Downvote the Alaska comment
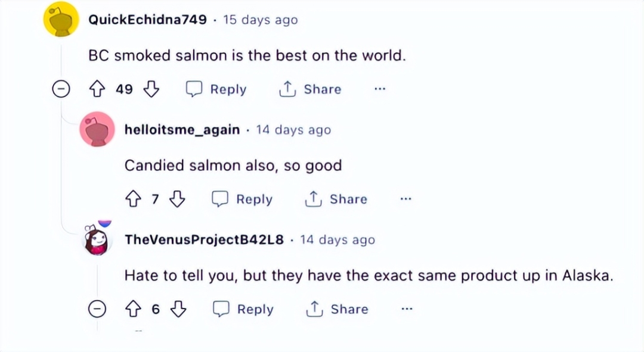Image resolution: width=644 pixels, height=352 pixels. coord(178,309)
